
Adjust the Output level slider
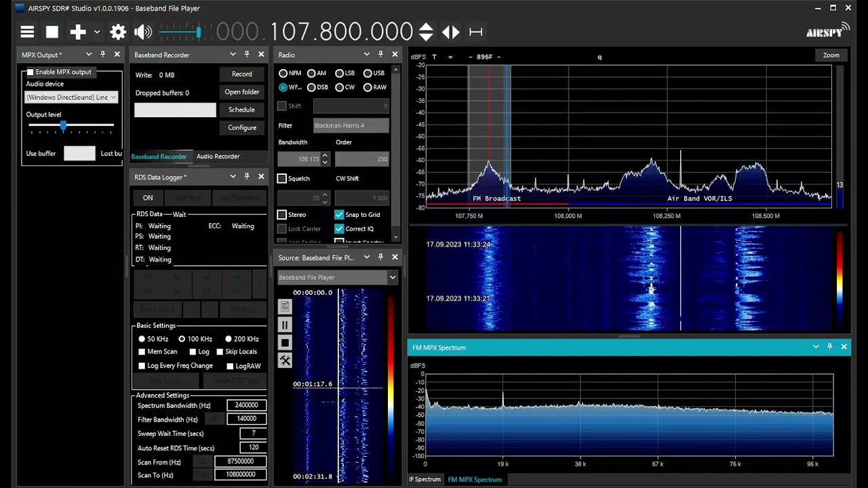point(70,125)
